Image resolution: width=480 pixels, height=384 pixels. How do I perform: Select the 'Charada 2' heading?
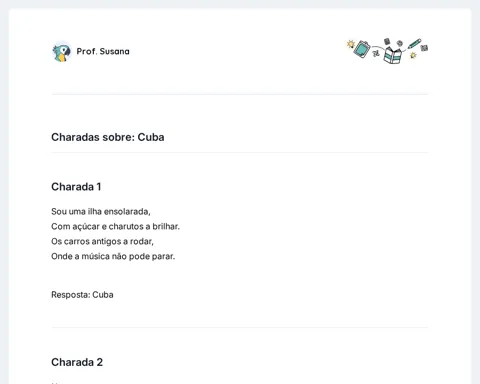(x=77, y=362)
